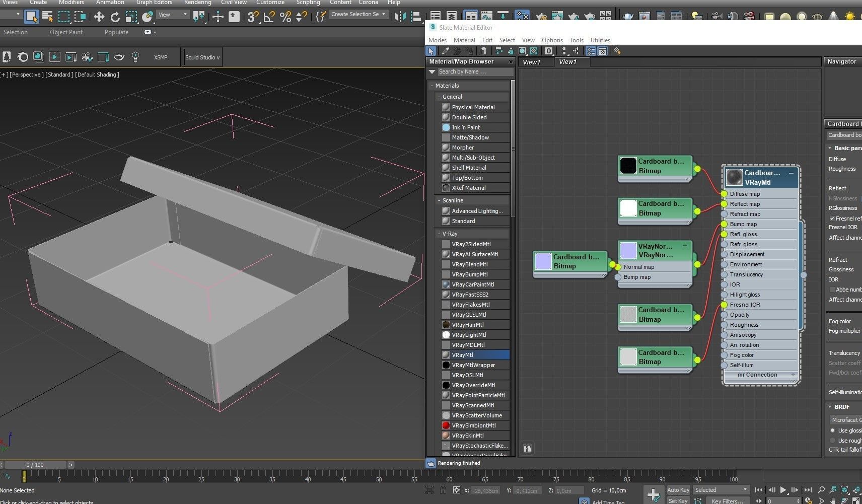The image size is (862, 504).
Task: Activate the Select and Scale tool
Action: point(131,17)
